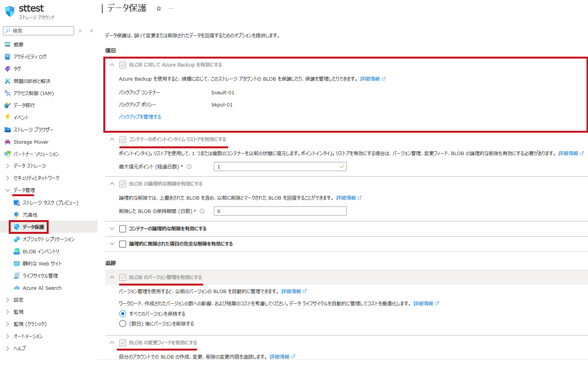Viewport: 588px width, 365px height.
Task: Open 詳細情報 link for version management
Action: pyautogui.click(x=294, y=291)
